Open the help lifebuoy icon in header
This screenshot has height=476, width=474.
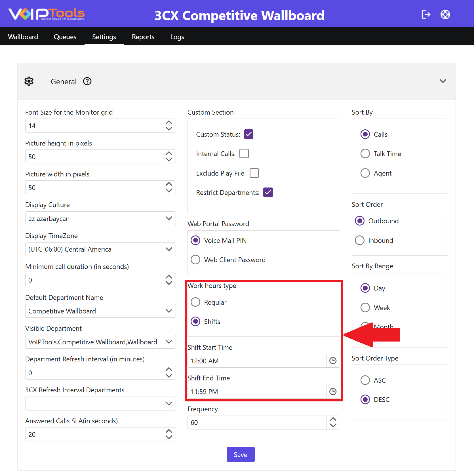(445, 14)
